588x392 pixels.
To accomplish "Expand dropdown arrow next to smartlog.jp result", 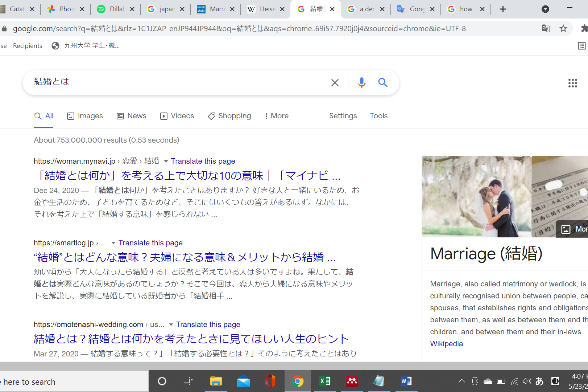I will click(x=113, y=243).
